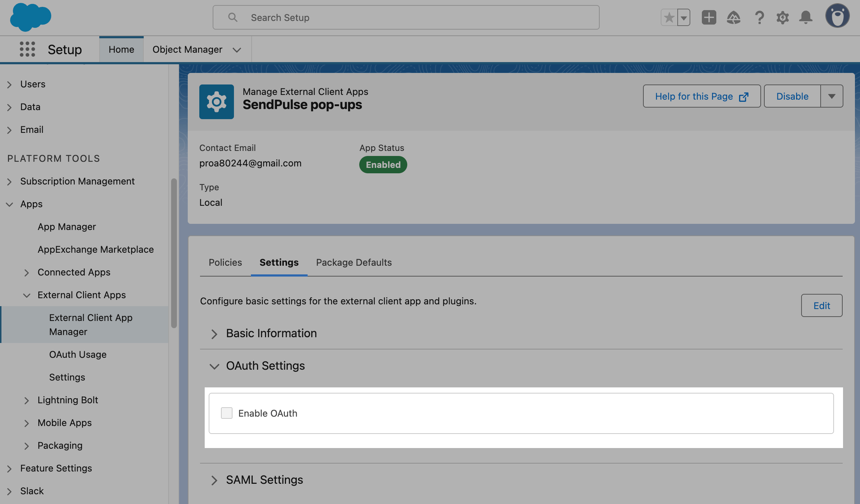Viewport: 860px width, 504px height.
Task: Open the user avatar profile menu
Action: (837, 16)
